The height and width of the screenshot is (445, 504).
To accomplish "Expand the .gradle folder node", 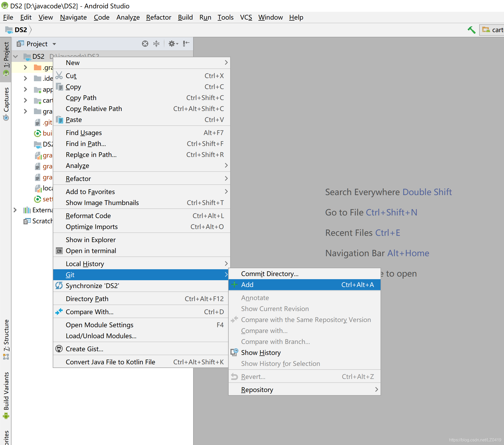I will point(25,67).
